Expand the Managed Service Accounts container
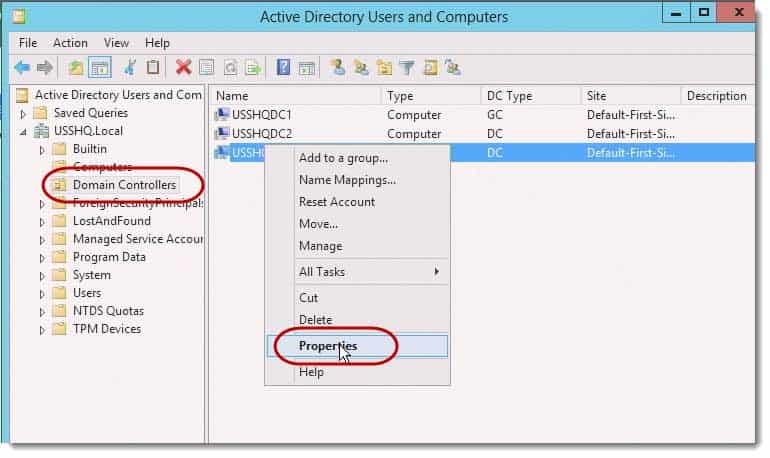 pos(42,240)
